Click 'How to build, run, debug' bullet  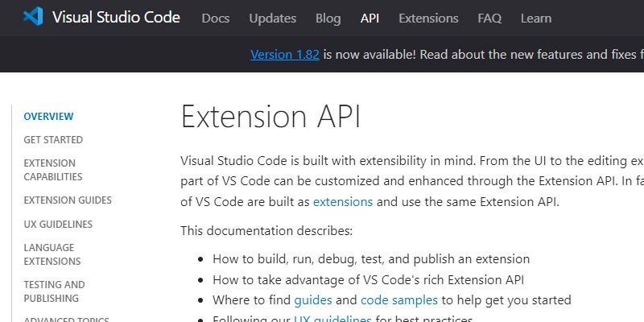pos(371,259)
